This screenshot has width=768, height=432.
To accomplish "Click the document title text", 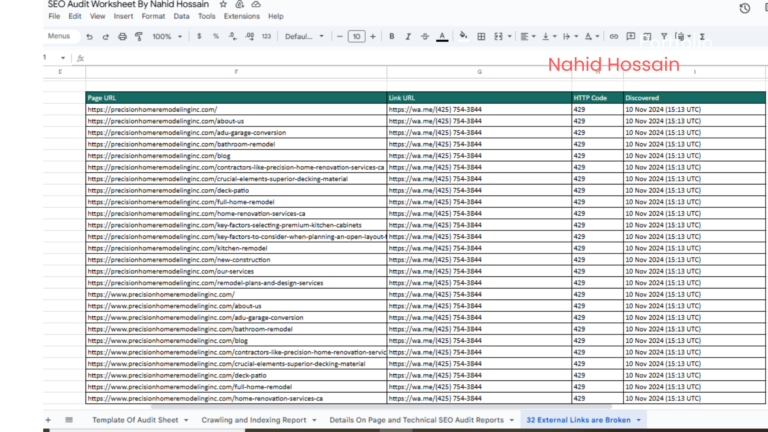I will pyautogui.click(x=128, y=4).
